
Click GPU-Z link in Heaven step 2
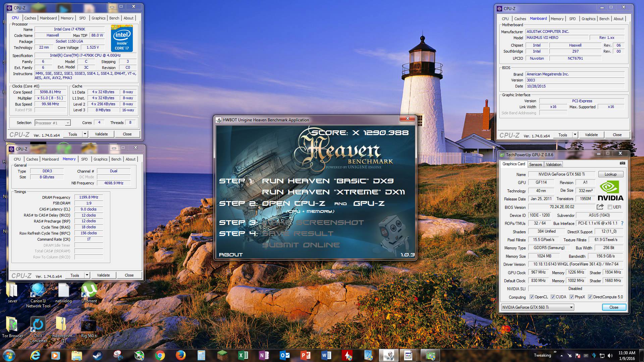[369, 203]
